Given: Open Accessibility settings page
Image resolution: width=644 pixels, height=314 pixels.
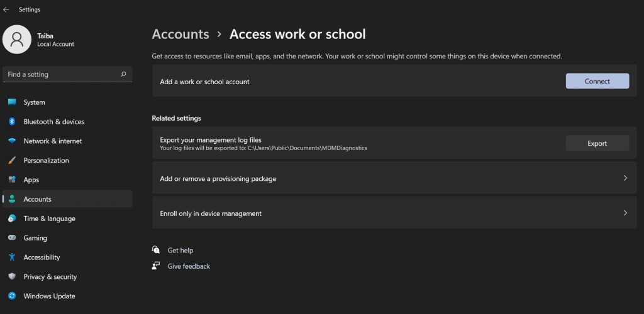Looking at the screenshot, I should [x=42, y=257].
